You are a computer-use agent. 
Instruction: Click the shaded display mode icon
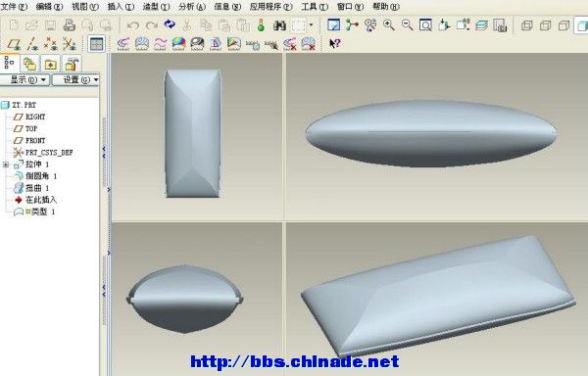(x=581, y=25)
